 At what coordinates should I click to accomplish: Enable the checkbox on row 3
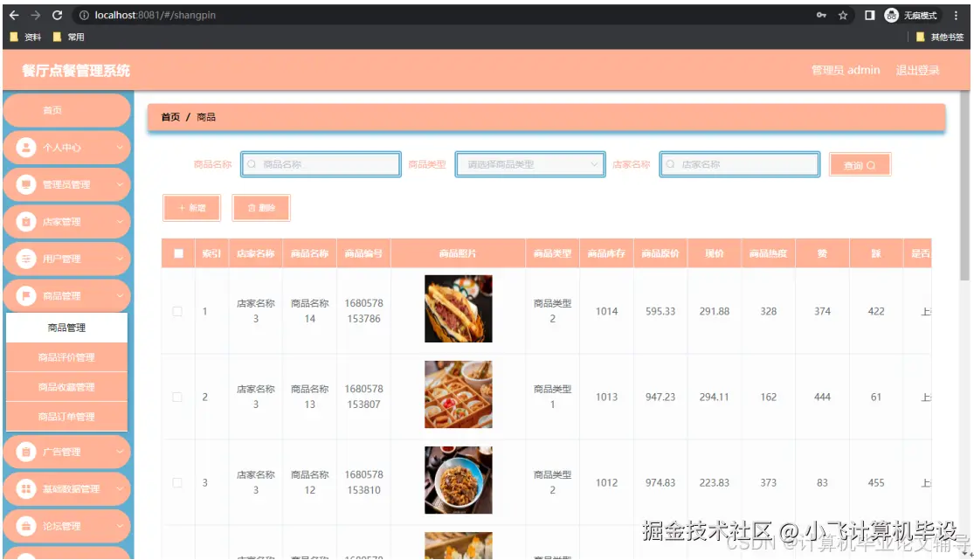click(x=178, y=482)
